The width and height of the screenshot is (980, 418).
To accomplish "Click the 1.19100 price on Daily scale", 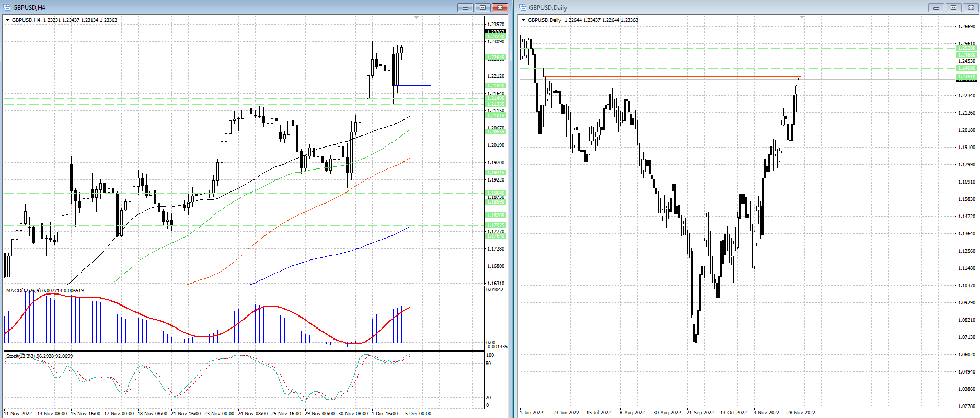I will click(x=966, y=148).
